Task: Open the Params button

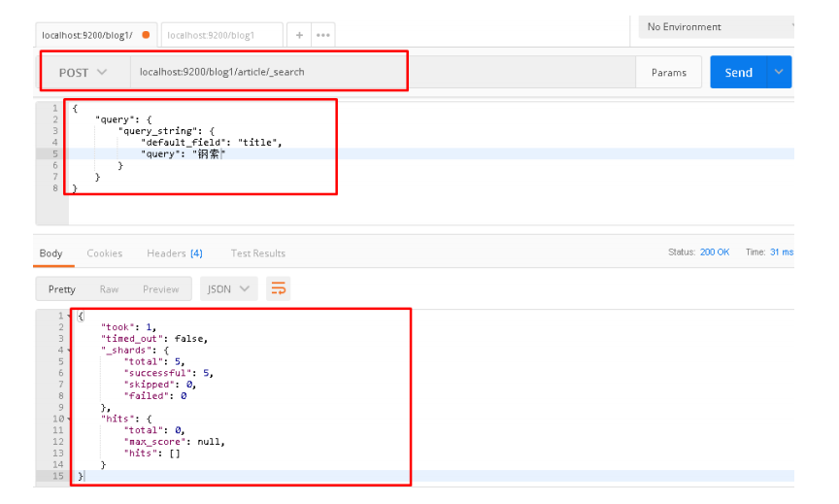Action: click(668, 72)
